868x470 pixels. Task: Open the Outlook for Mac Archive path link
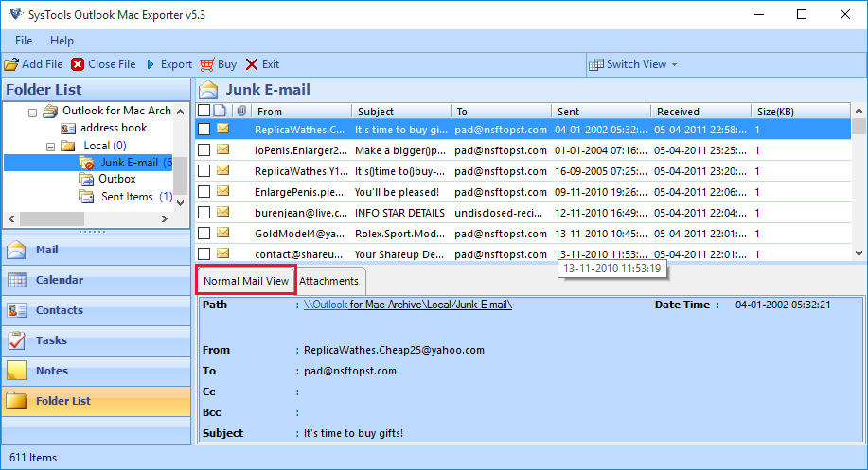click(408, 305)
